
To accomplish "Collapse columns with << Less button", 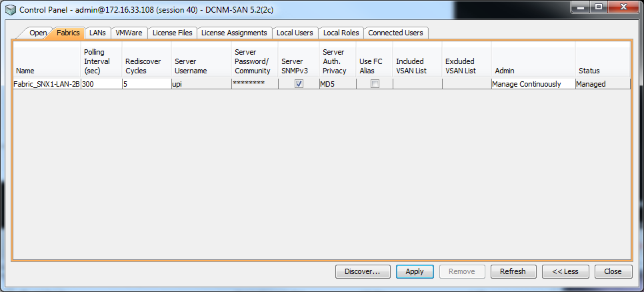I will coord(565,271).
